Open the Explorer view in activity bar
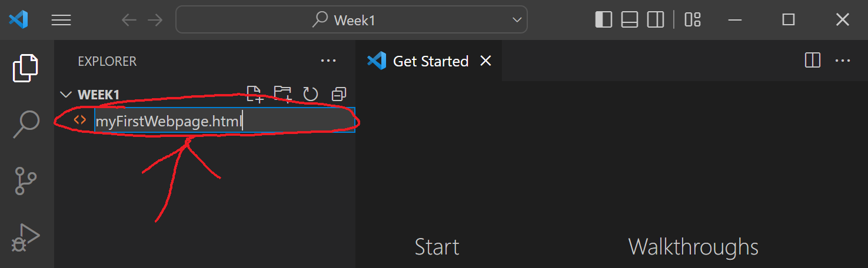The width and height of the screenshot is (868, 268). (x=26, y=68)
